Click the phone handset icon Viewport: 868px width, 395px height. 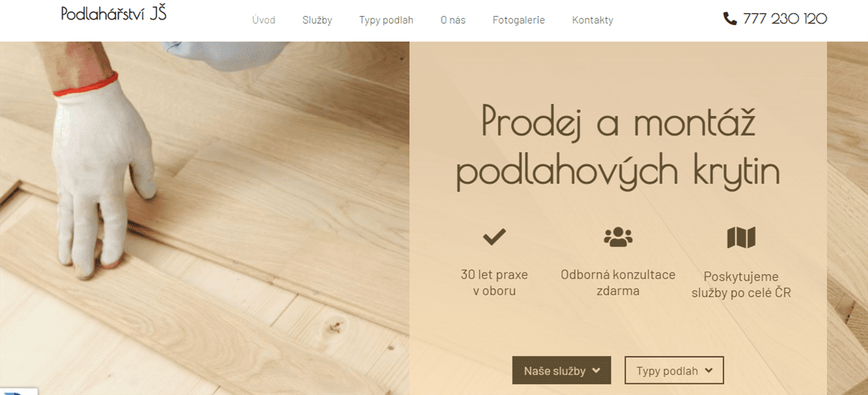[x=730, y=19]
